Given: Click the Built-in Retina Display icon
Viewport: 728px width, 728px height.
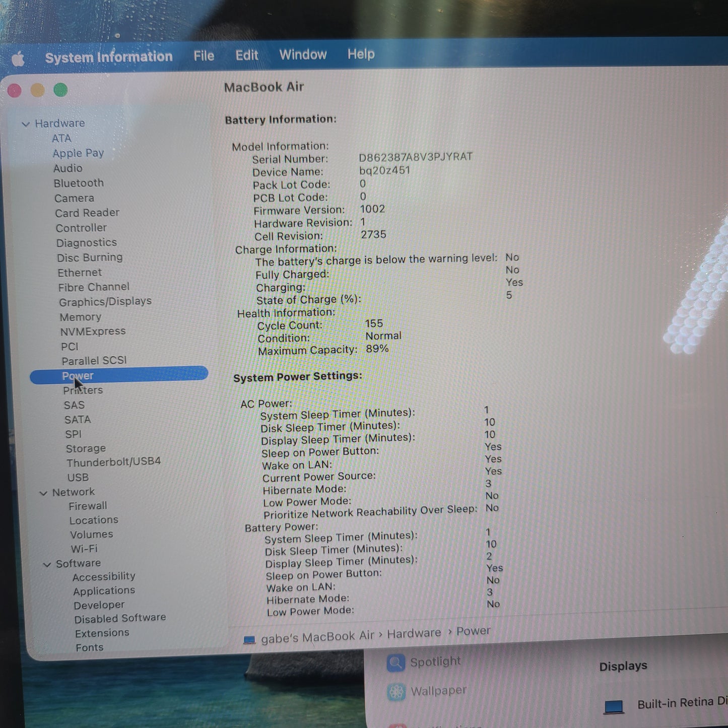Looking at the screenshot, I should 614,706.
